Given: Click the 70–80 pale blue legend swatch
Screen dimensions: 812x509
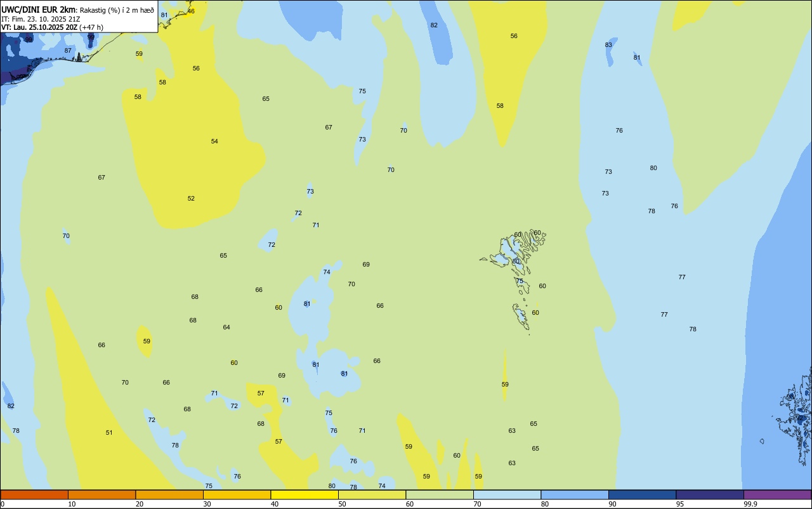Looking at the screenshot, I should coord(507,494).
